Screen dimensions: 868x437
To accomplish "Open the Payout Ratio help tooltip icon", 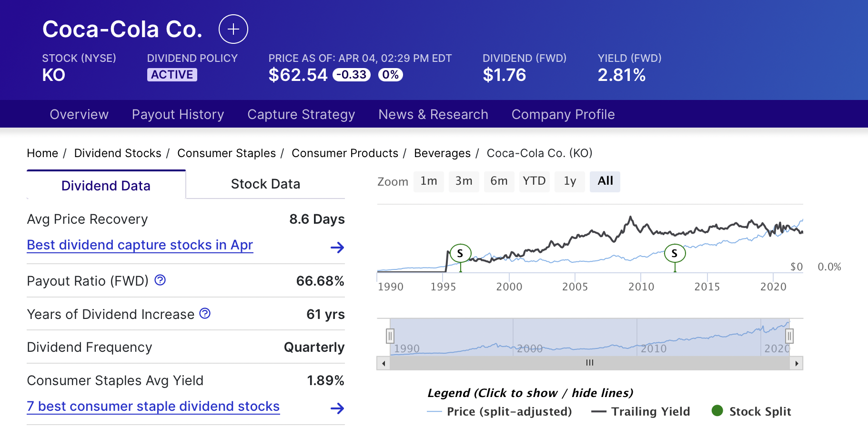I will (x=161, y=280).
